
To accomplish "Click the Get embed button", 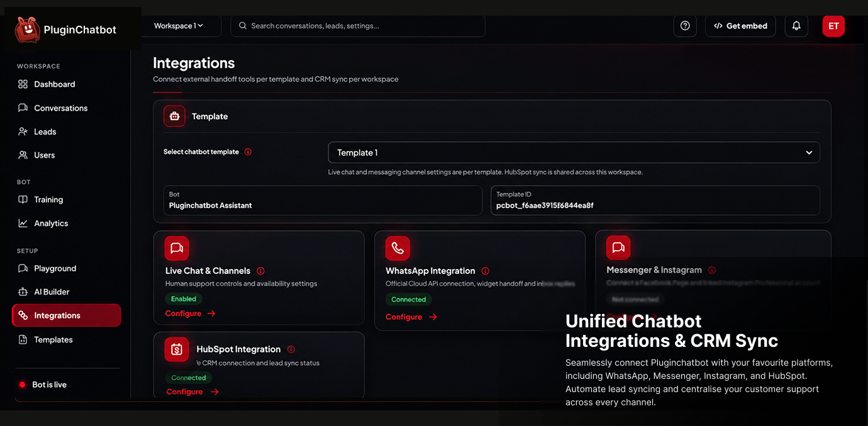I will coord(740,26).
